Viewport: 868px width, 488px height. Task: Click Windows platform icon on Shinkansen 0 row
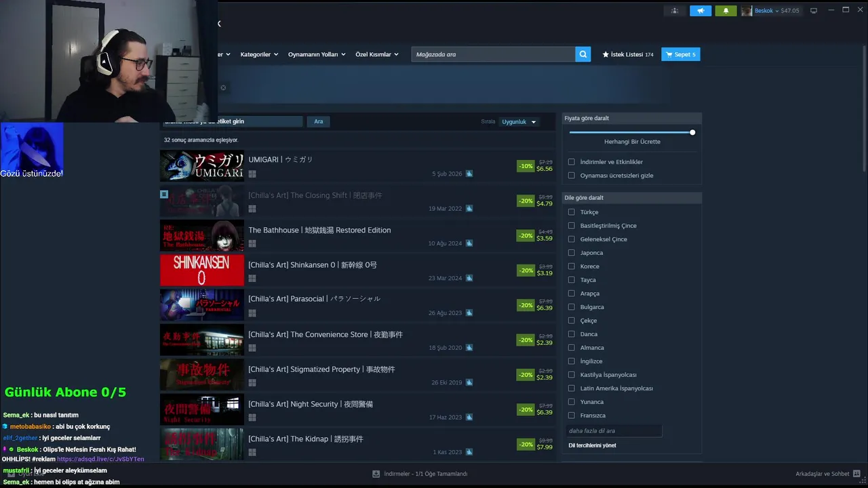252,279
